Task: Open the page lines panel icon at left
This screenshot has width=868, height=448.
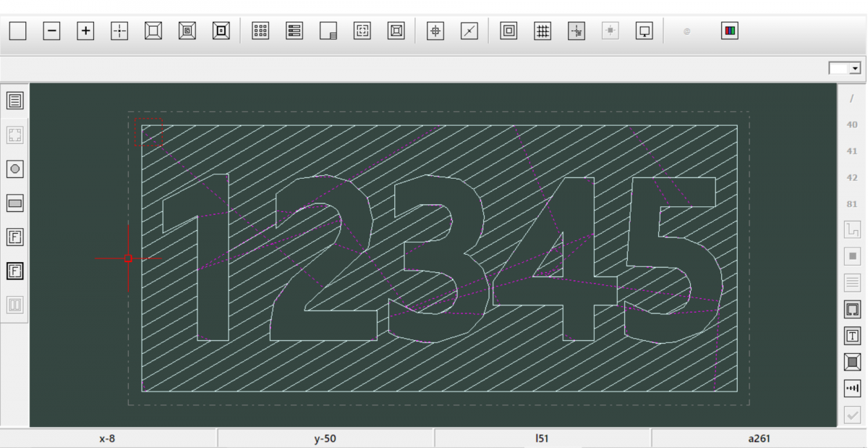Action: (14, 101)
